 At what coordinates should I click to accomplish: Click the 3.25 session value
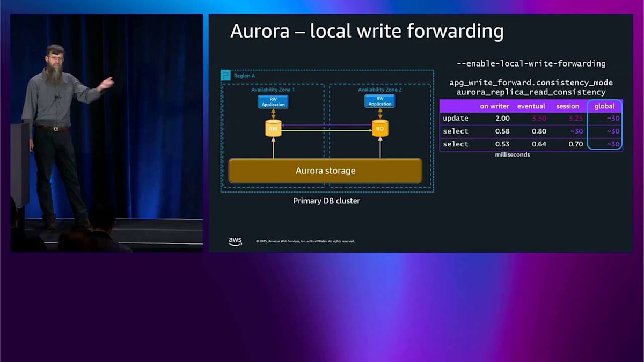pos(575,118)
